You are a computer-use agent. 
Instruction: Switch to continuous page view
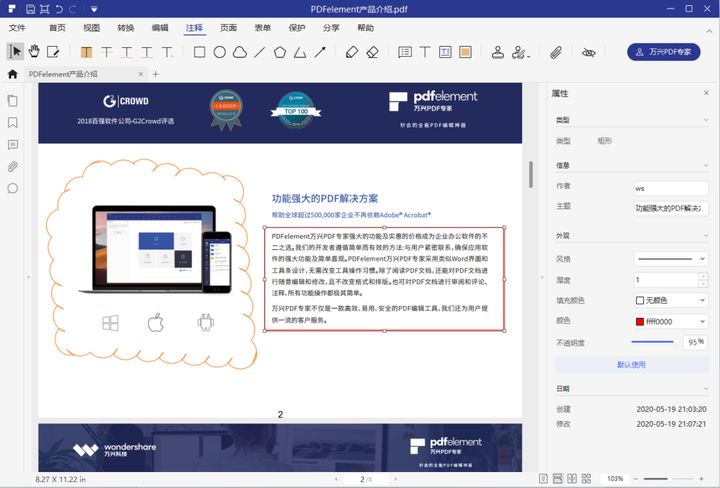pyautogui.click(x=557, y=479)
